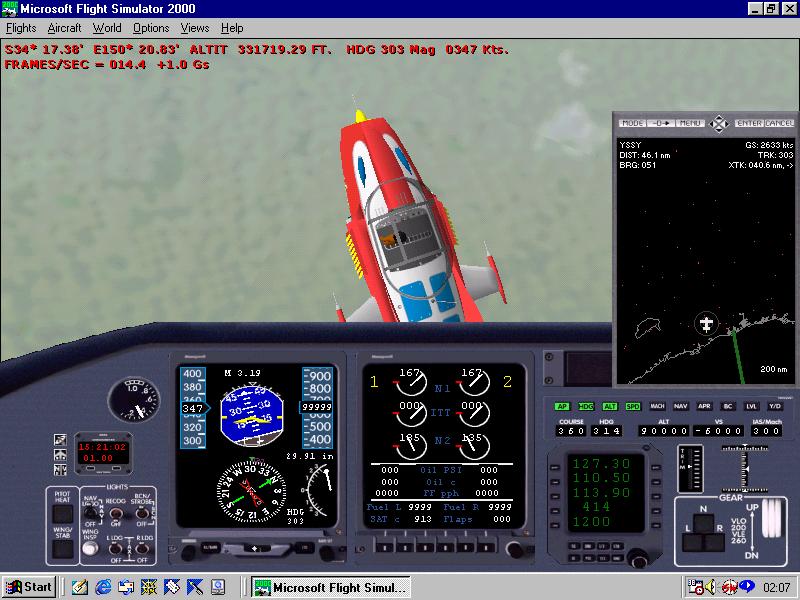
Task: Click the volume speaker tray icon
Action: [711, 587]
